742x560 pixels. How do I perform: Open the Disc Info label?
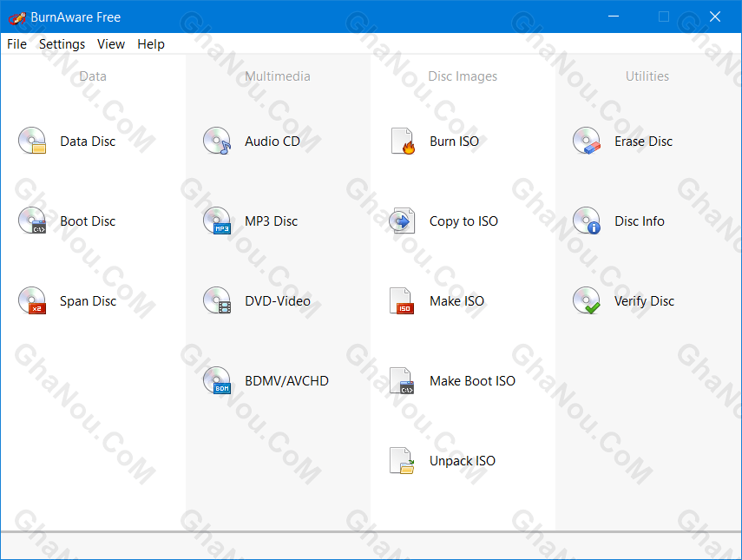pyautogui.click(x=640, y=221)
